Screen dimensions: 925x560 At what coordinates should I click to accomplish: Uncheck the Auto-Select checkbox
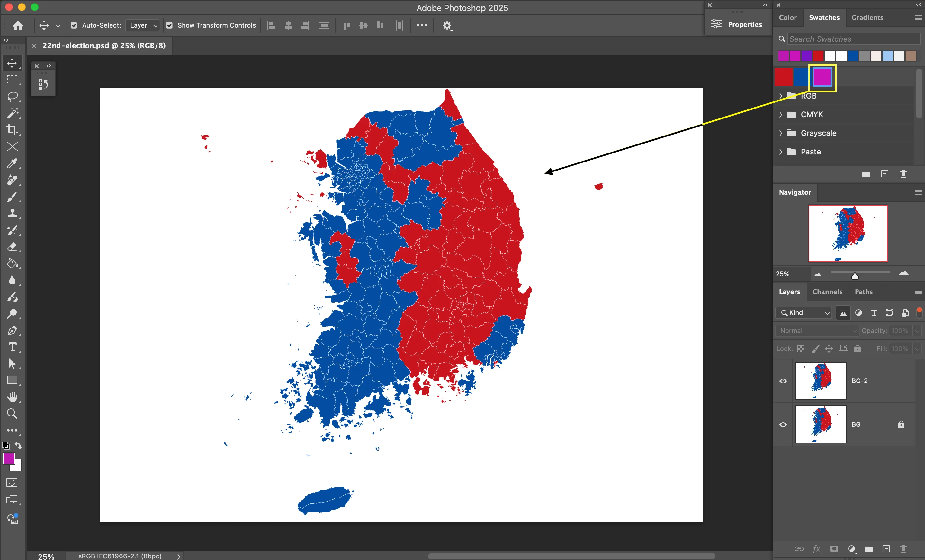tap(74, 25)
